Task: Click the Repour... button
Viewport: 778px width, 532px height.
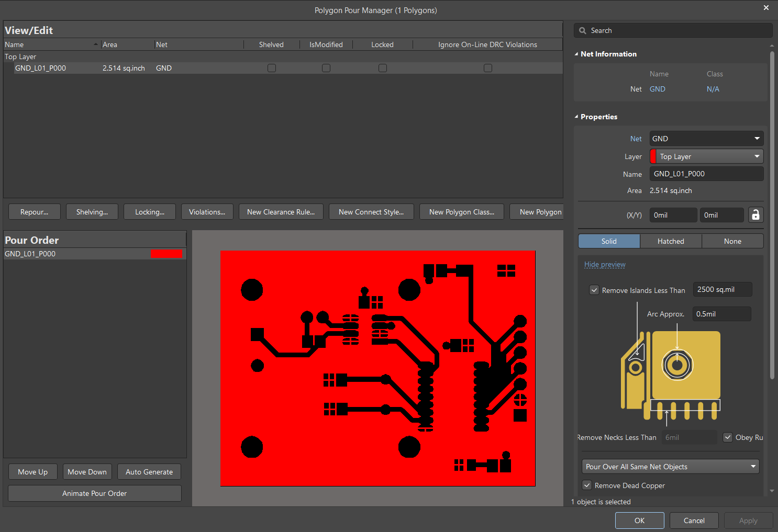Action: pos(35,212)
